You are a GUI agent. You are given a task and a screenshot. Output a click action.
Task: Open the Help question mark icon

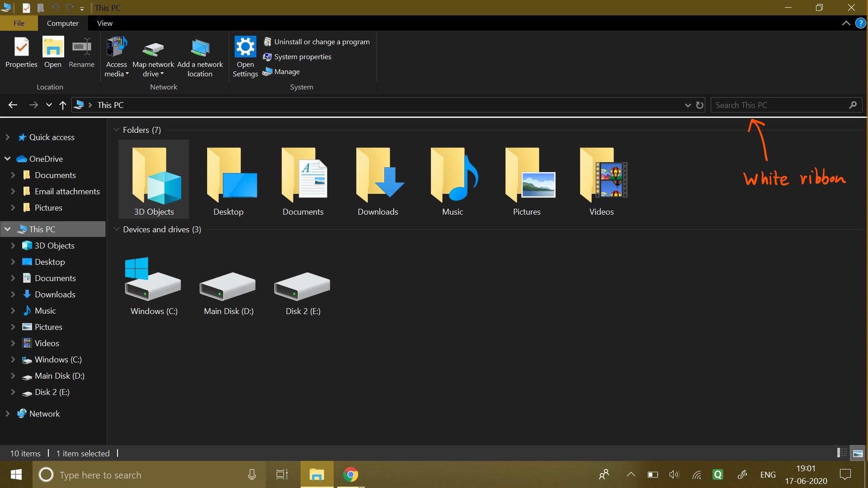[860, 23]
